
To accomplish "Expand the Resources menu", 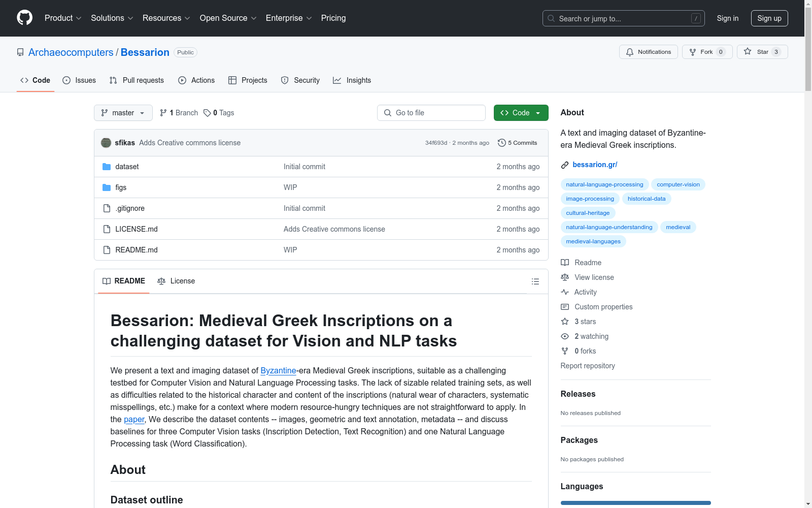I will 166,18.
